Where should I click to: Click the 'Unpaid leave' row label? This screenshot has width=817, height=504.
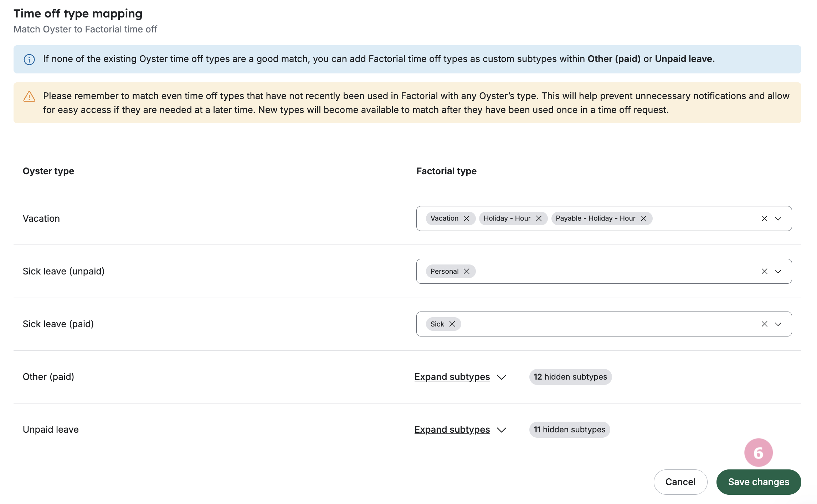pos(51,430)
